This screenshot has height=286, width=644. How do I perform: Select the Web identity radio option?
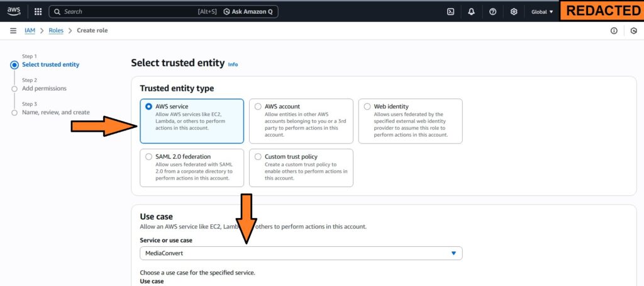point(367,106)
